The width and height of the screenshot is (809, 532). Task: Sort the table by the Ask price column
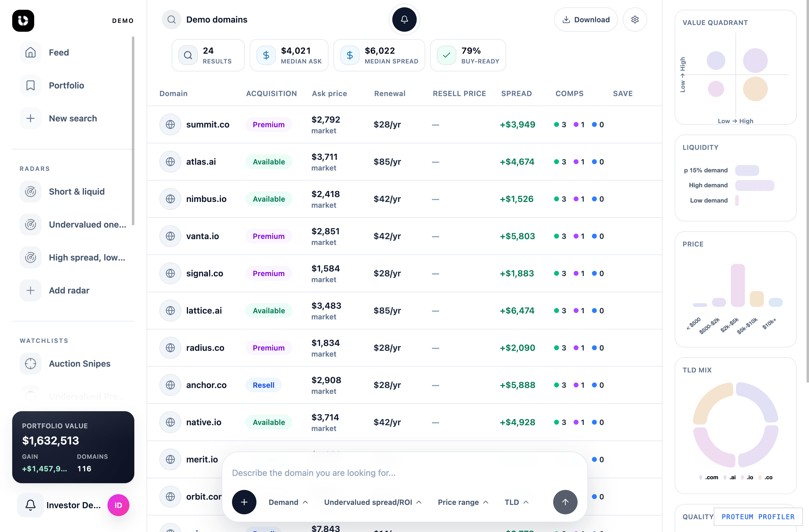click(329, 93)
